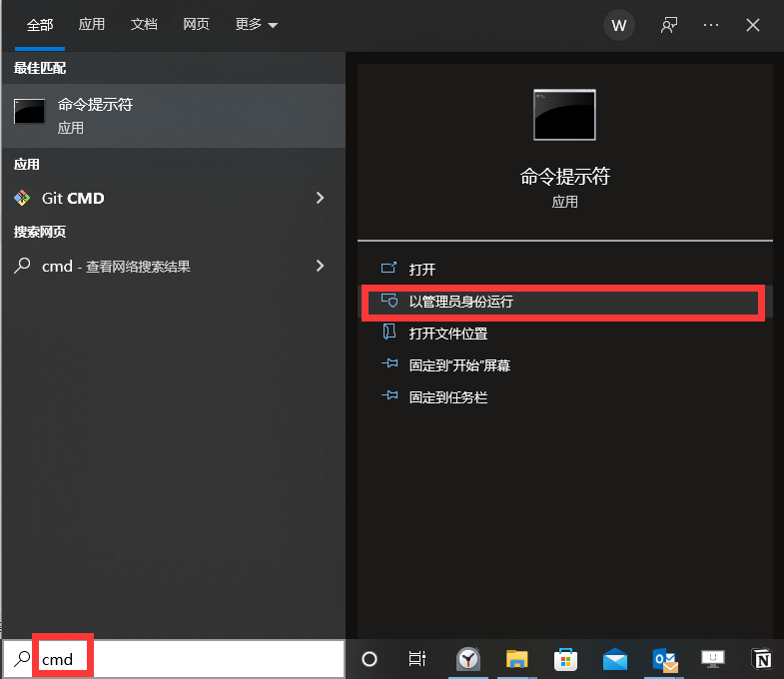
Task: Click the 命令提示符 title in preview
Action: tap(564, 177)
